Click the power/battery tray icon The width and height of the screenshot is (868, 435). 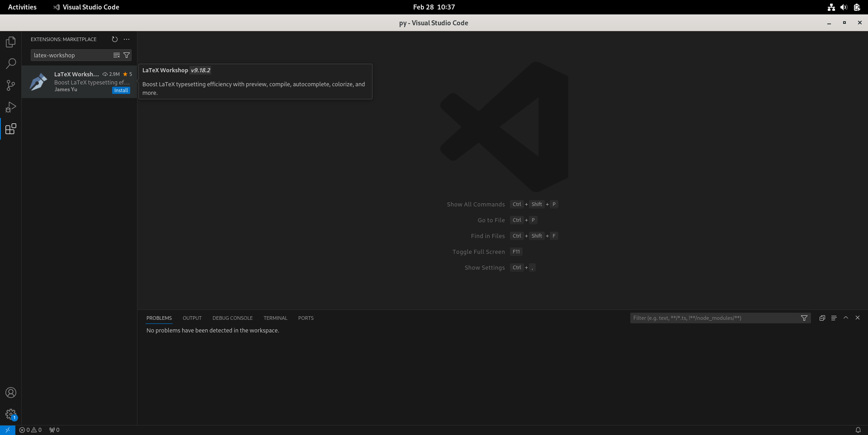(857, 7)
